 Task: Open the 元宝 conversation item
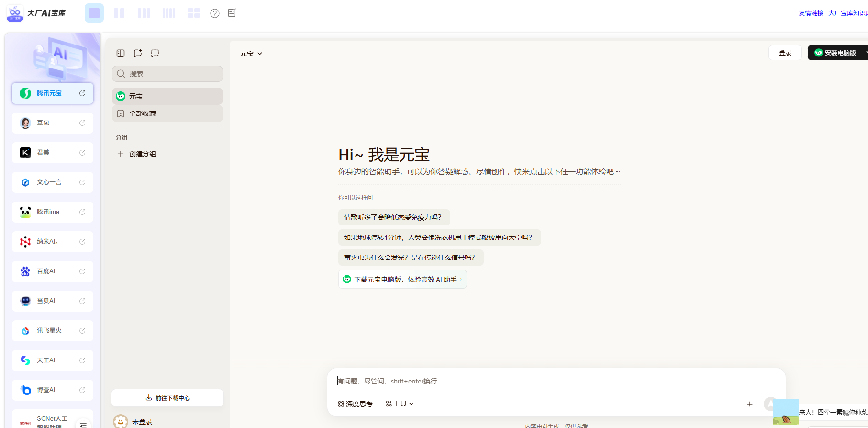167,96
